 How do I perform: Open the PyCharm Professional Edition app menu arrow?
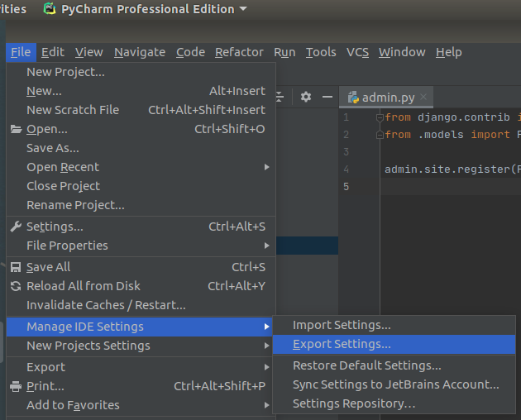(243, 8)
